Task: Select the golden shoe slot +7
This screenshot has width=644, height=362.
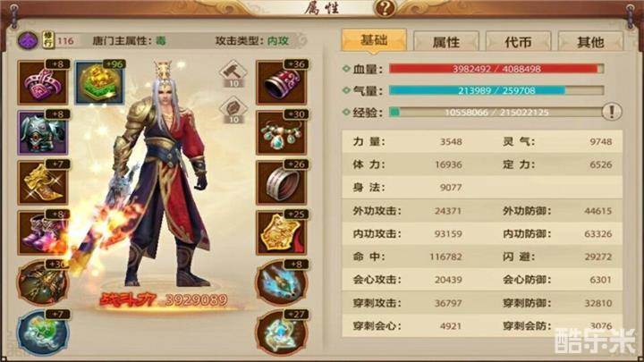Action: pos(43,182)
